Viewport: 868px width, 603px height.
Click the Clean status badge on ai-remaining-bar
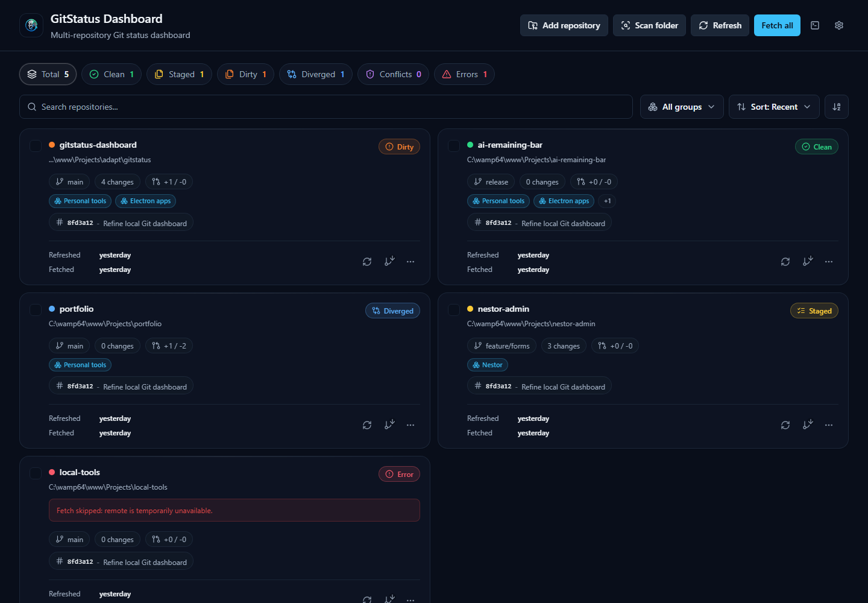pos(817,147)
